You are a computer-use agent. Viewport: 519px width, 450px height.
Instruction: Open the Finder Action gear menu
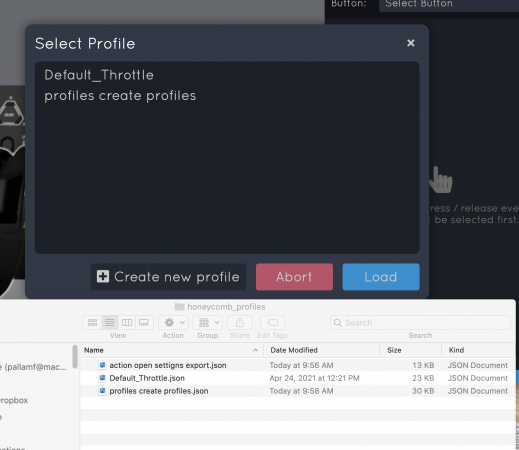pyautogui.click(x=173, y=322)
